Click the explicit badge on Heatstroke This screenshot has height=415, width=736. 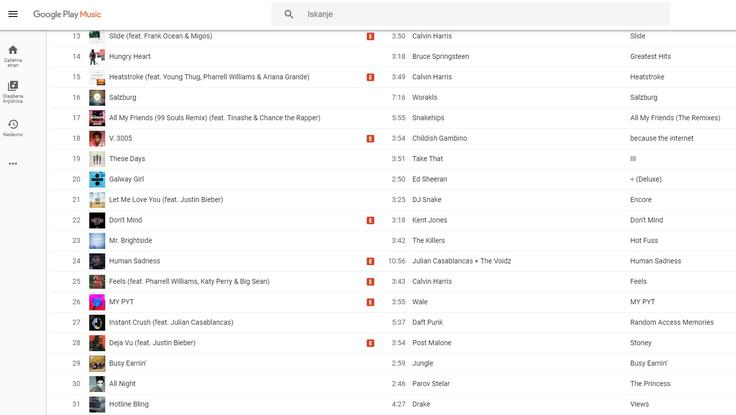click(x=370, y=77)
